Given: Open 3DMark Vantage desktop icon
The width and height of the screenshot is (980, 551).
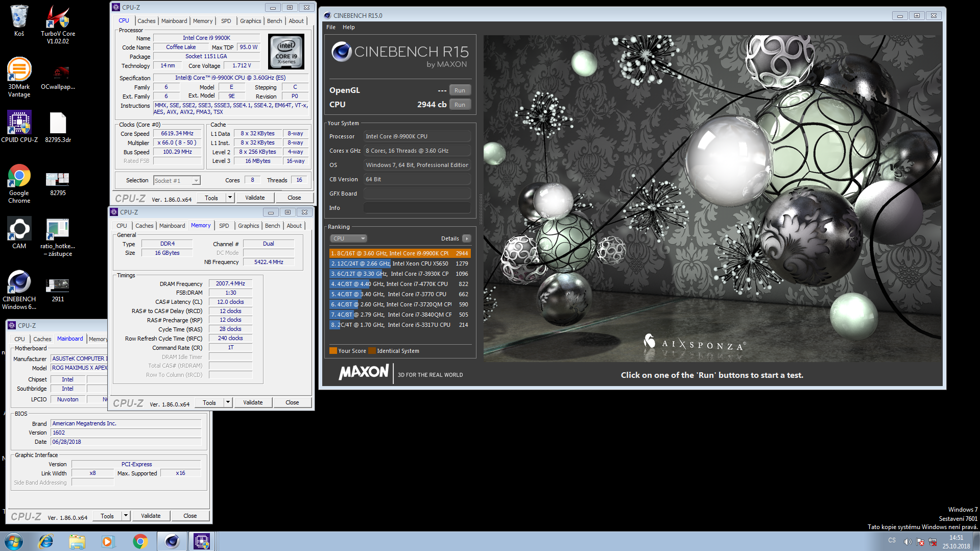Looking at the screenshot, I should coord(19,77).
